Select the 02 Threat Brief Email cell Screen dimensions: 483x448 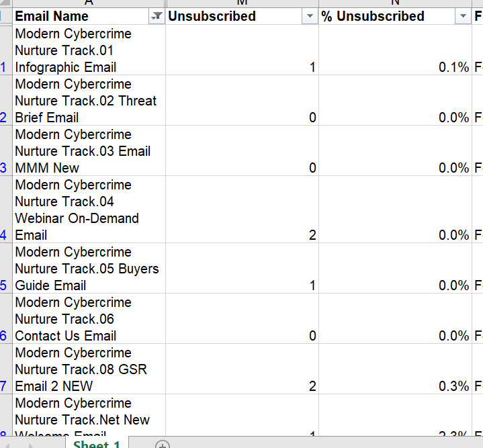tap(89, 100)
